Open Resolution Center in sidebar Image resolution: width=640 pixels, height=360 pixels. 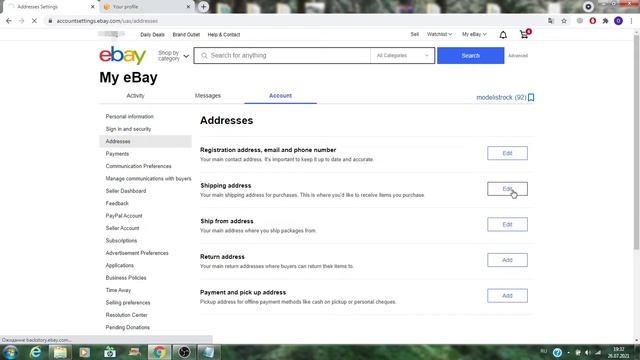tap(127, 315)
